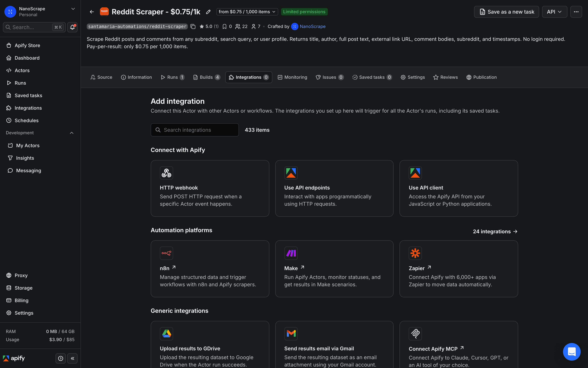This screenshot has width=588, height=368.
Task: Open the Connect Apify MCP card
Action: [458, 345]
